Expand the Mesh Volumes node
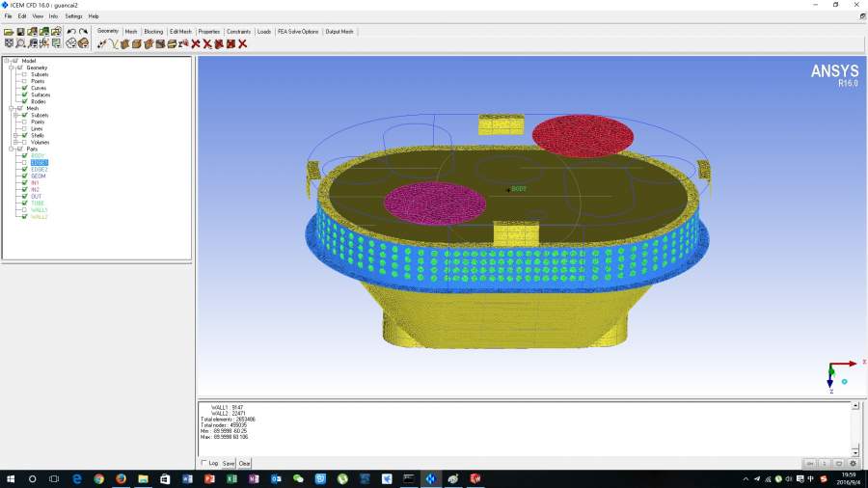 15,142
